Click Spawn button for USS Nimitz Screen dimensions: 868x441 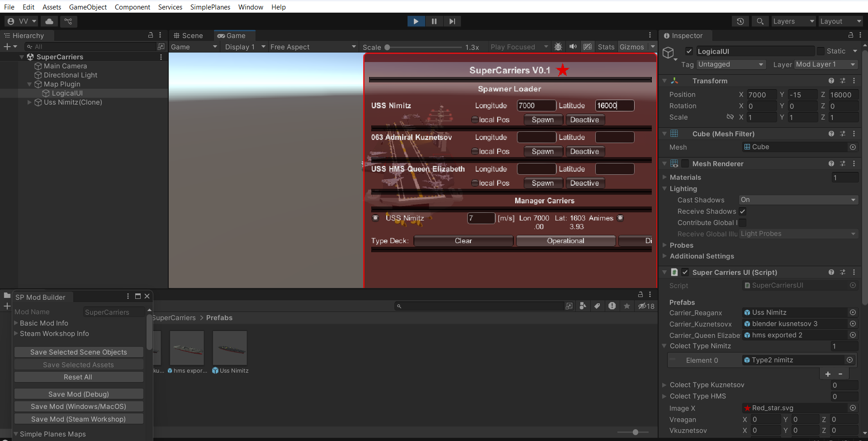tap(543, 120)
